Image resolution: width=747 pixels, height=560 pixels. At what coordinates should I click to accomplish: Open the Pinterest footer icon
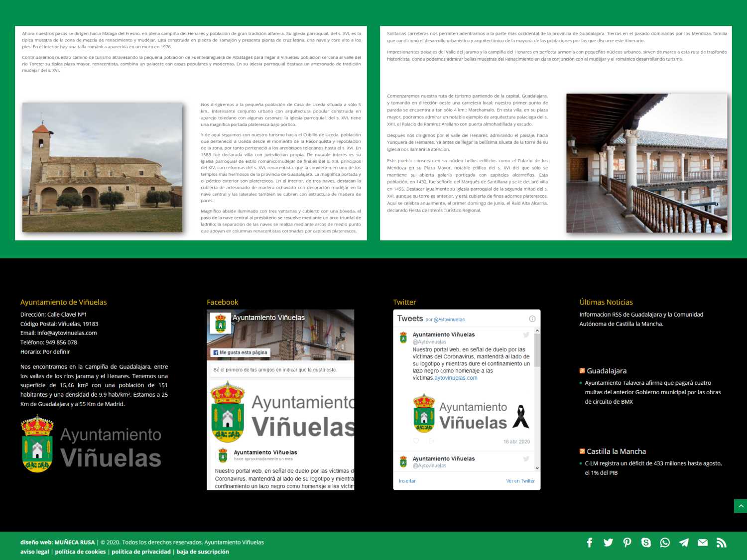tap(627, 543)
